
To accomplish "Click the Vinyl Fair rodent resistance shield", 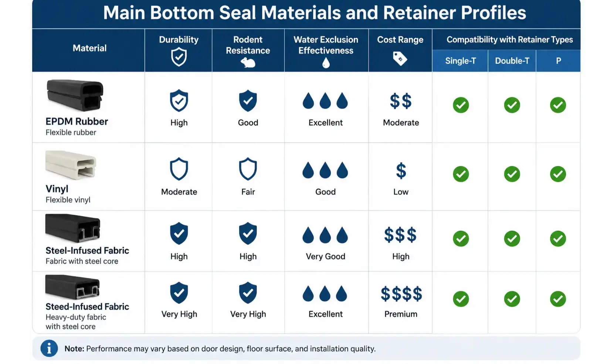I will coord(248,169).
